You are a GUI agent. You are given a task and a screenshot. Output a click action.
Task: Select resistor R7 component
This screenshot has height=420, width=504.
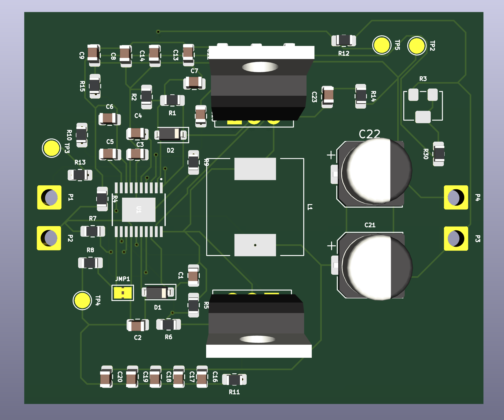pyautogui.click(x=93, y=231)
